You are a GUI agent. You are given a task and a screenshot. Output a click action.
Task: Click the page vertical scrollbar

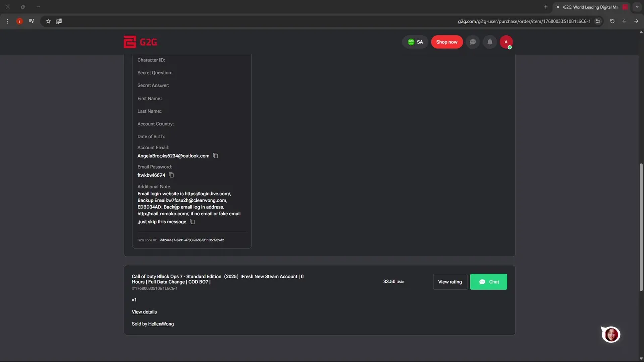pos(641,226)
